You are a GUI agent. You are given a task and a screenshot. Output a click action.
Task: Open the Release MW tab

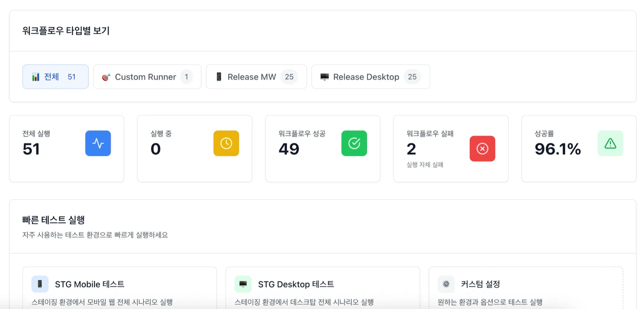point(256,77)
